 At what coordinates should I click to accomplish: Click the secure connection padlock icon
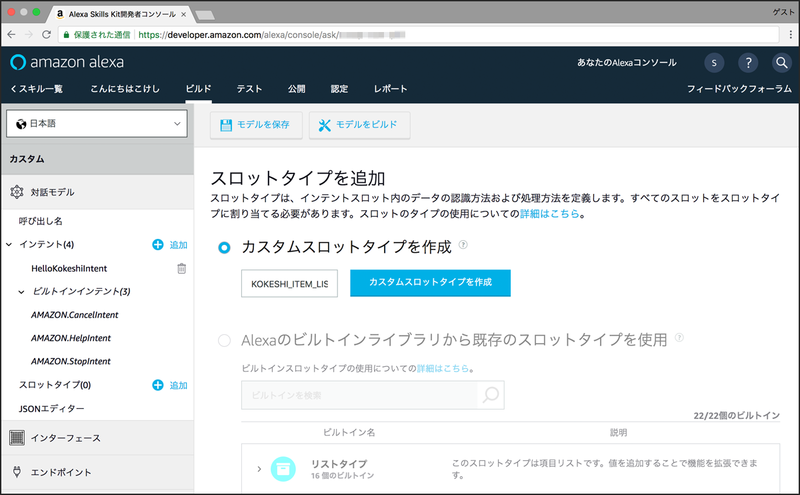tap(66, 35)
